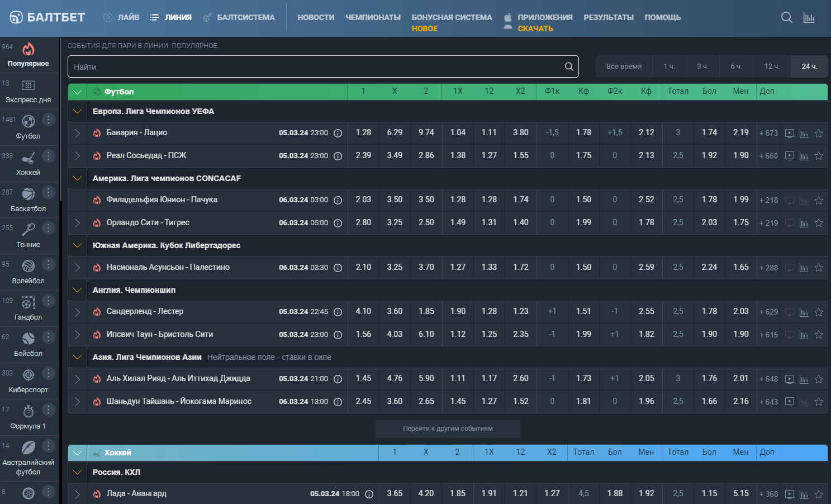Open the statistics chart icon in the header
The image size is (831, 504).
tap(809, 17)
